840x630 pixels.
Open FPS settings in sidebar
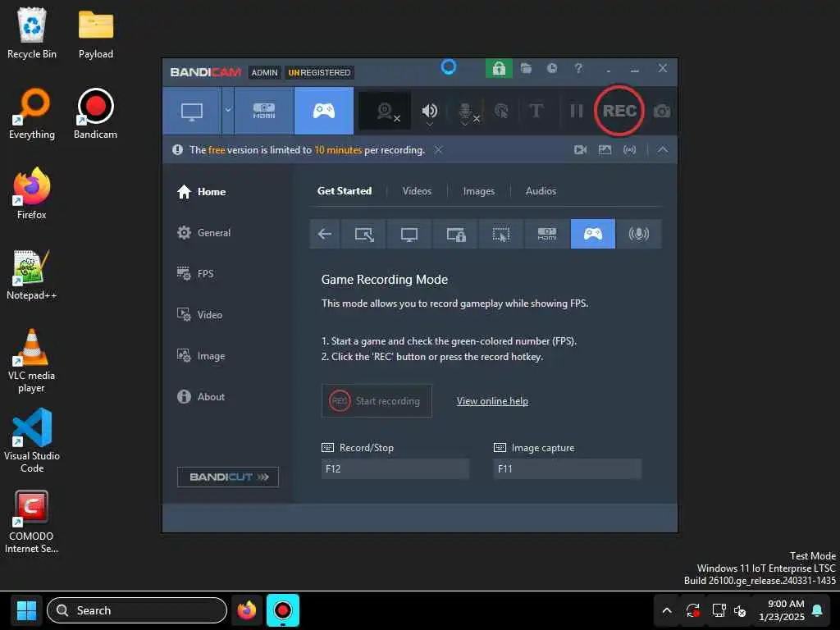tap(195, 274)
